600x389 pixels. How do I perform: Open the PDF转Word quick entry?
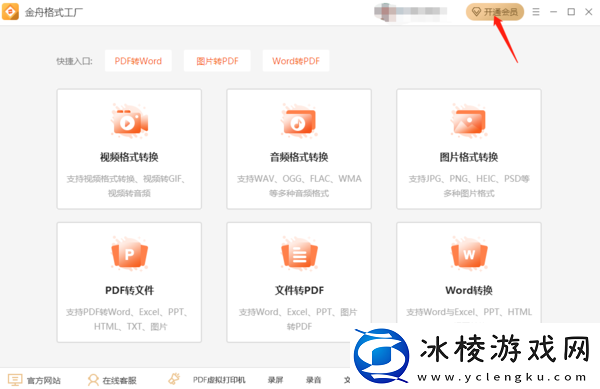coord(138,61)
